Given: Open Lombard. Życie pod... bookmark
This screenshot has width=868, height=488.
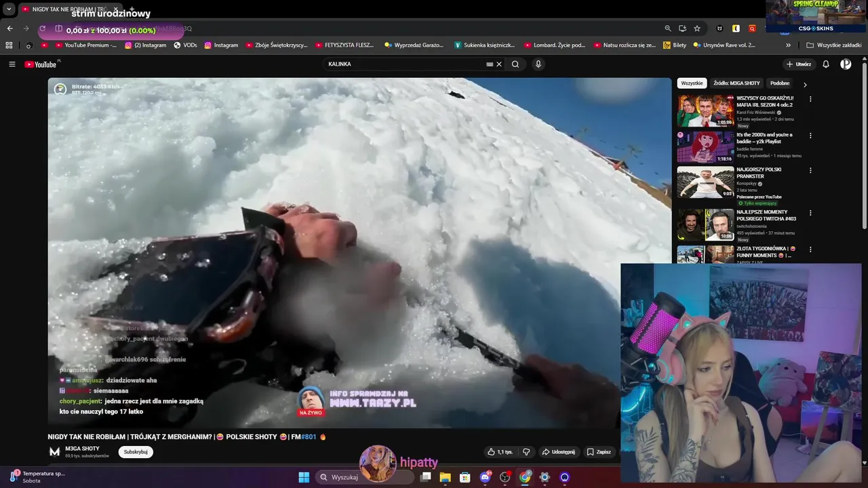Looking at the screenshot, I should 554,45.
